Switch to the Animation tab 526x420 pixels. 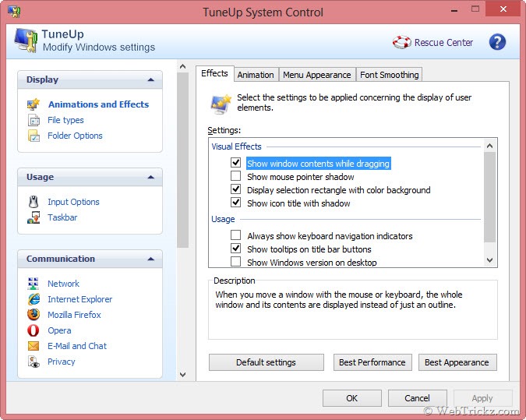(256, 75)
